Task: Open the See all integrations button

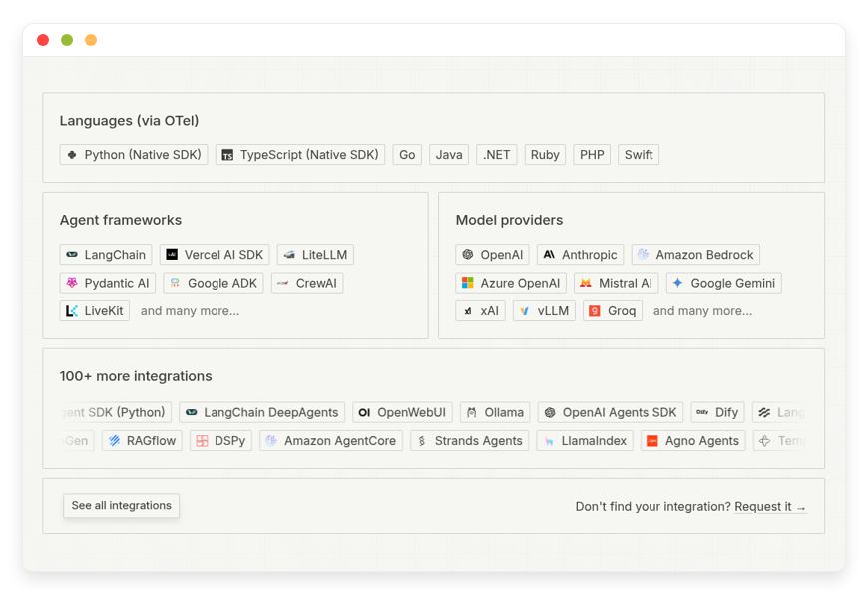Action: [x=122, y=506]
